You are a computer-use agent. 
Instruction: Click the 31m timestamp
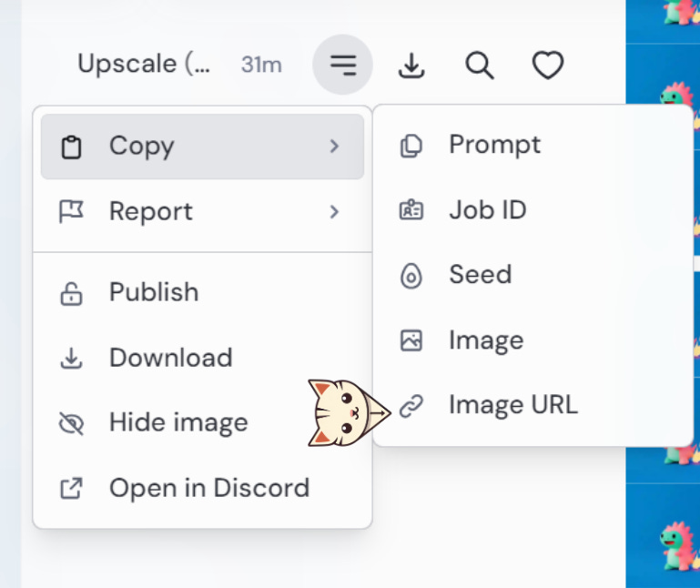[x=261, y=65]
